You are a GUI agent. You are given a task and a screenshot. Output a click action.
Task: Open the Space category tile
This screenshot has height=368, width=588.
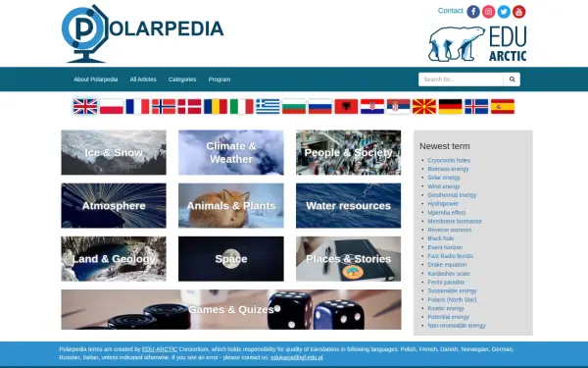click(x=231, y=259)
